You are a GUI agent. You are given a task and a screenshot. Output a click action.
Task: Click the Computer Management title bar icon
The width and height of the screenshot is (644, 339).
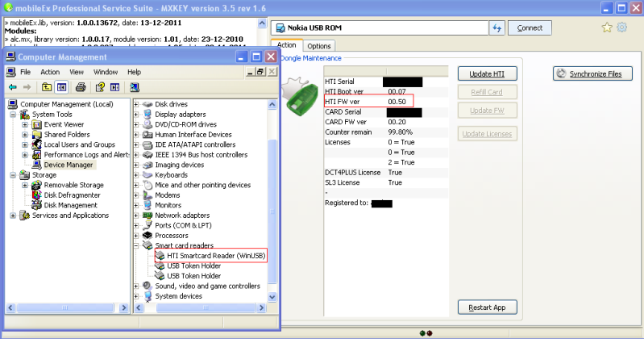click(x=11, y=56)
